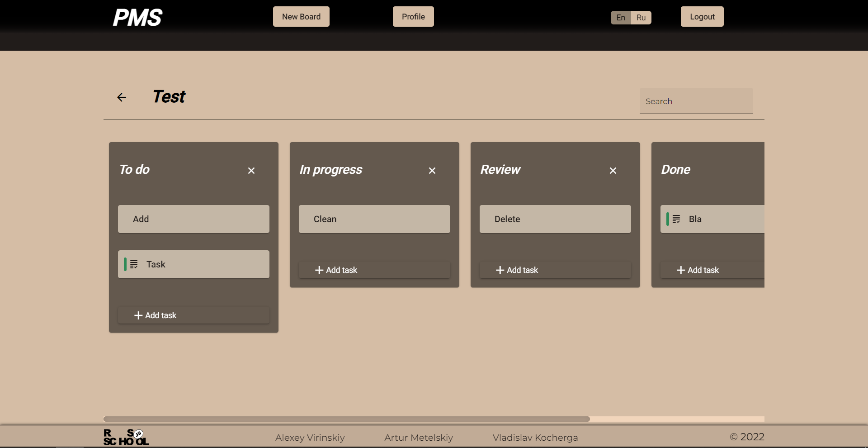Screen dimensions: 868x448
Task: Close the Review column
Action: tap(613, 171)
